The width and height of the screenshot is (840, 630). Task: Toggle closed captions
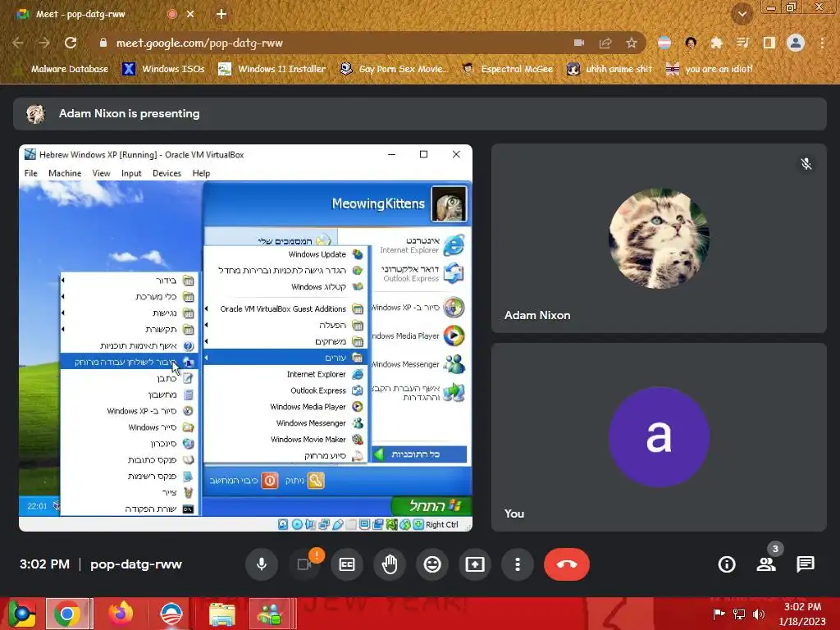point(347,564)
